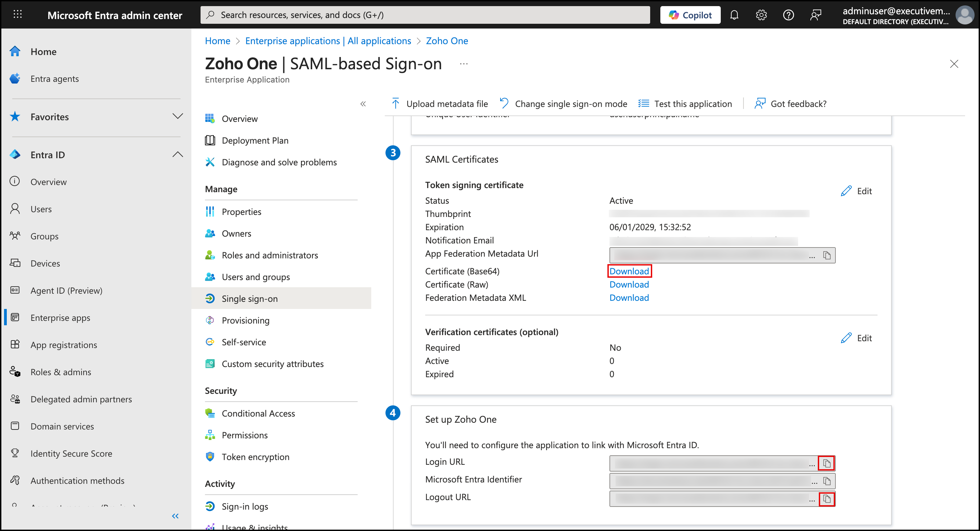Screen dimensions: 980x531
Task: Open the help question mark icon
Action: pyautogui.click(x=788, y=15)
